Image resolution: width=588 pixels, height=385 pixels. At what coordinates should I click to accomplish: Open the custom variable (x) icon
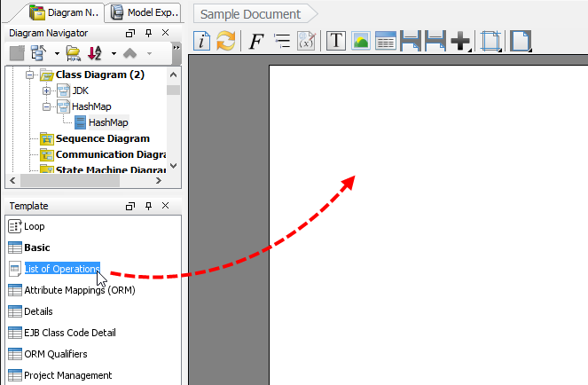[306, 41]
